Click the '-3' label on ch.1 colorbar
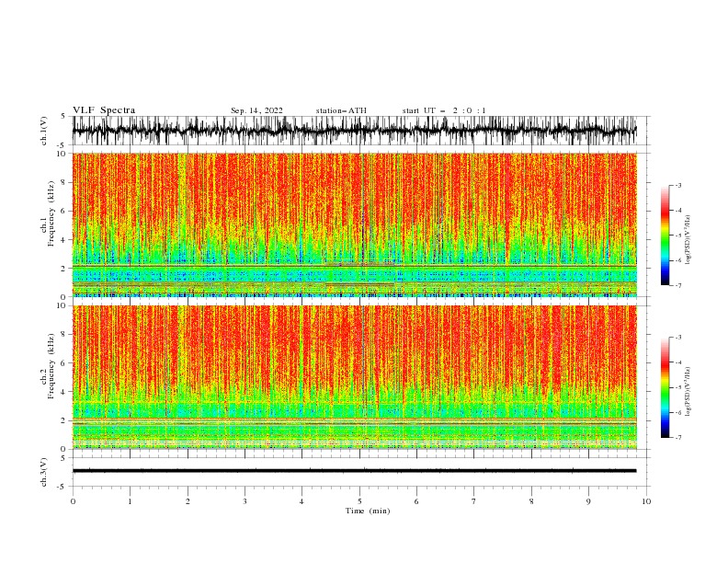Viewport: 728px width, 563px height. (x=677, y=185)
